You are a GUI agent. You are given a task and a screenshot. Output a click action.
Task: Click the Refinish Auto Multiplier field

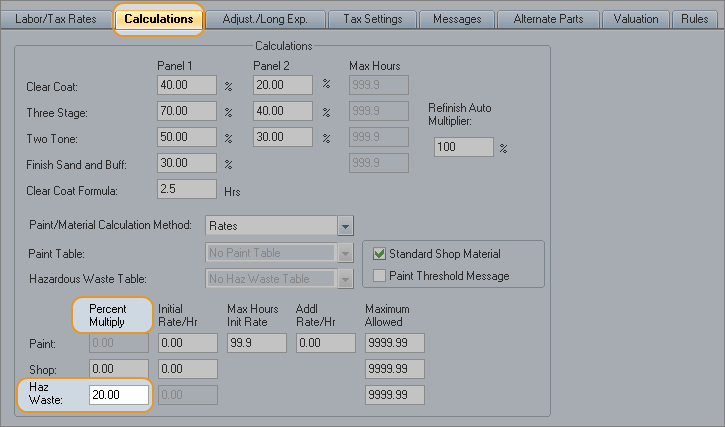click(464, 147)
